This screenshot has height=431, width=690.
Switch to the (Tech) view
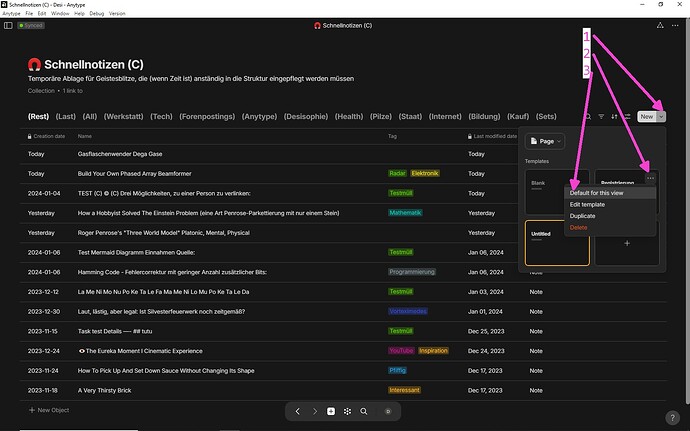161,117
